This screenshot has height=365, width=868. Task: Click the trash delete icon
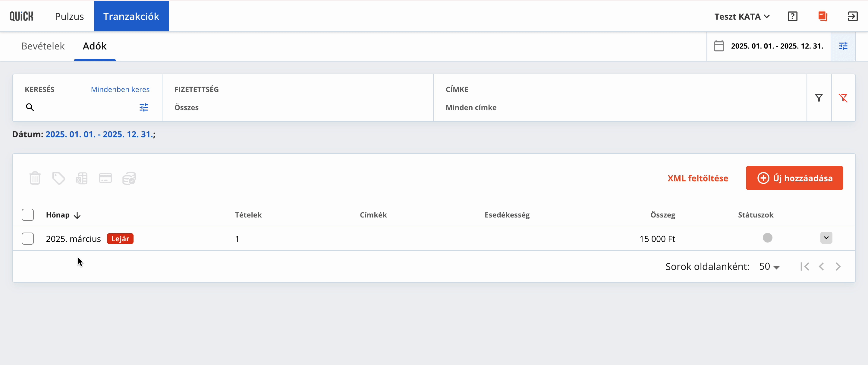(x=35, y=178)
